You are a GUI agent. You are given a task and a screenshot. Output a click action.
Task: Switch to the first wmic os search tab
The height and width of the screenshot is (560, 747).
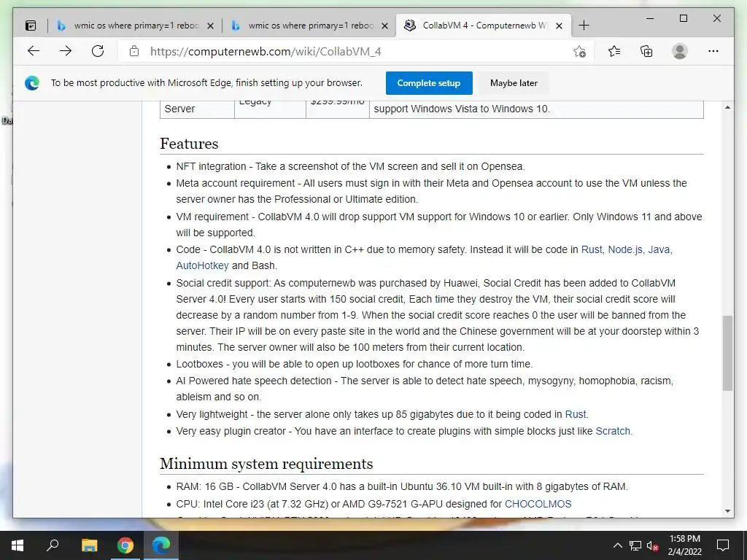point(136,26)
